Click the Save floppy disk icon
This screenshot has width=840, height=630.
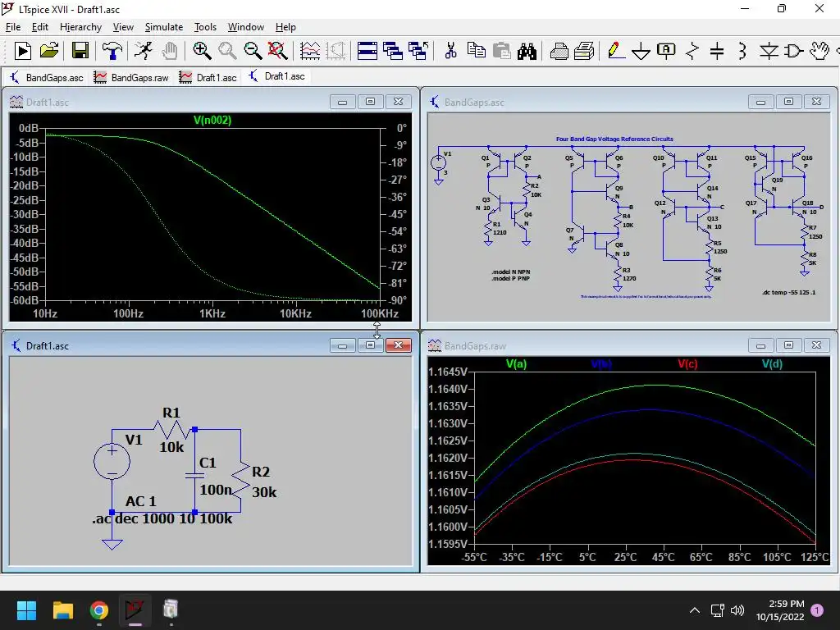point(80,51)
